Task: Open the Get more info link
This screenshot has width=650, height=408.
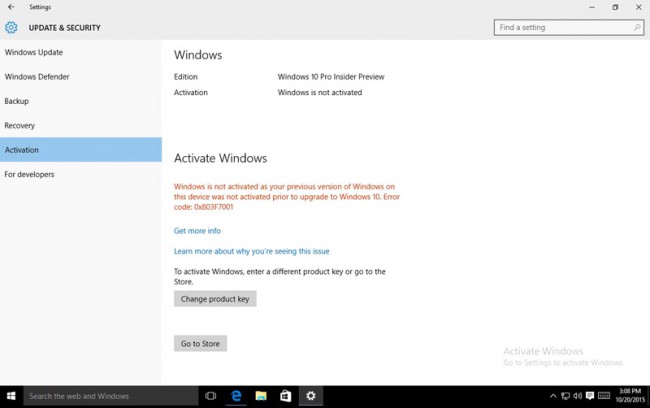Action: (197, 231)
